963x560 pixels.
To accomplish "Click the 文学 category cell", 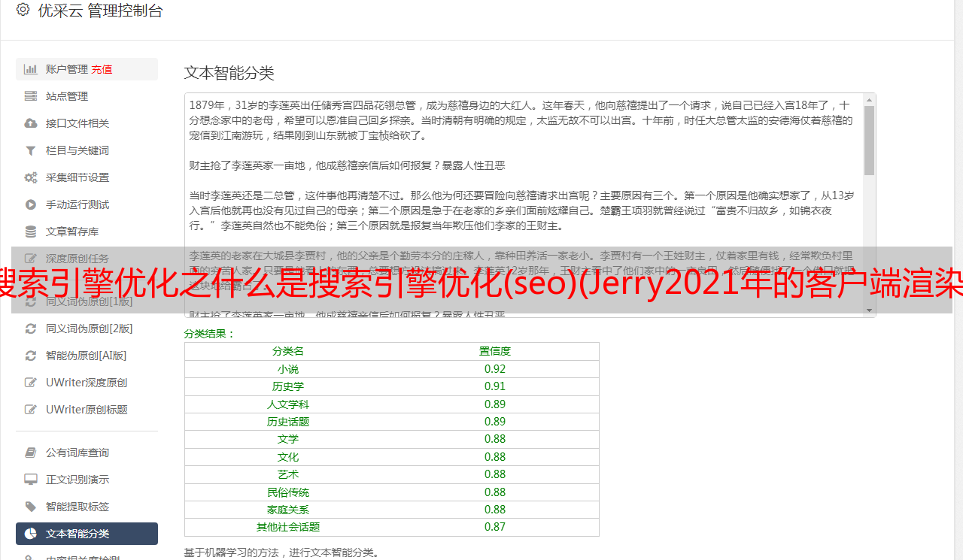I will point(288,439).
